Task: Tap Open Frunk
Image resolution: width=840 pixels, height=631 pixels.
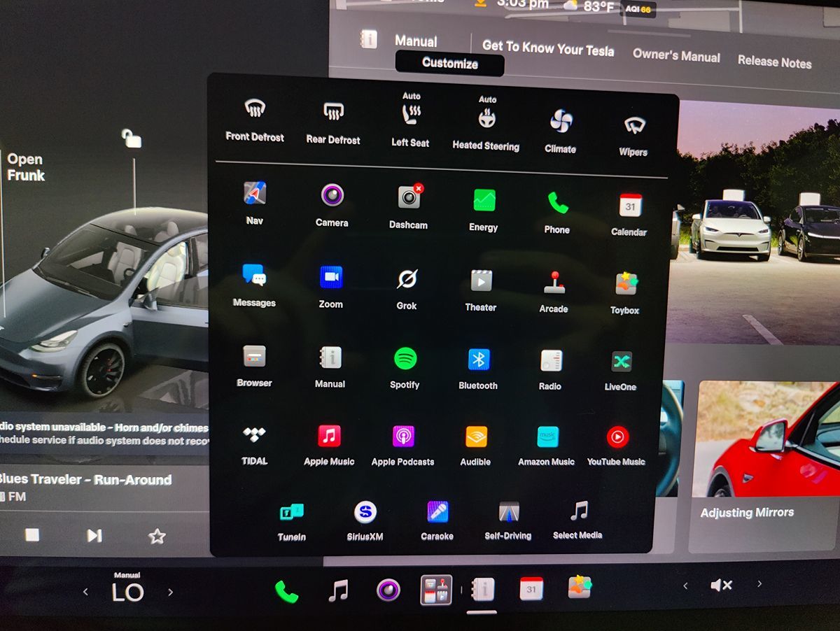Action: click(26, 167)
